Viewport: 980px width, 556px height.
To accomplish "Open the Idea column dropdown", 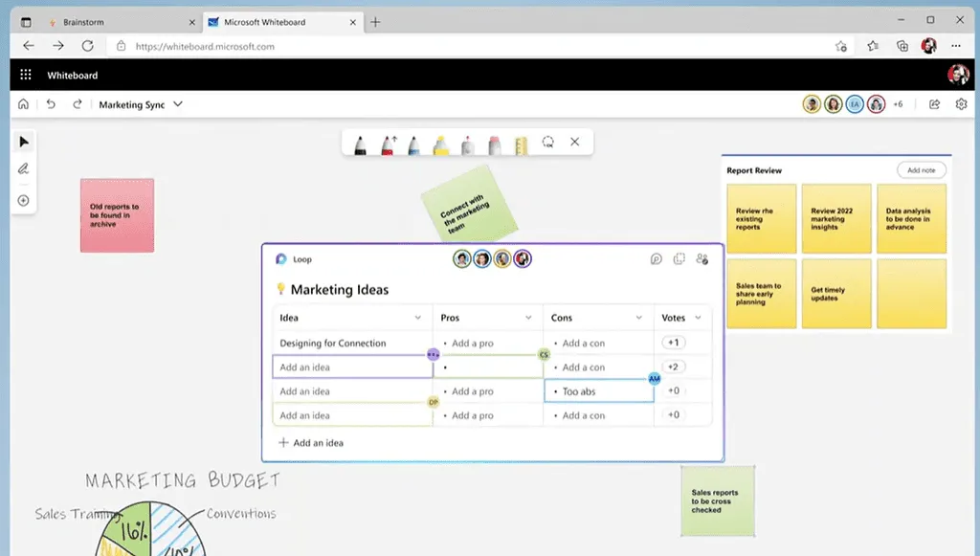I will (x=418, y=317).
